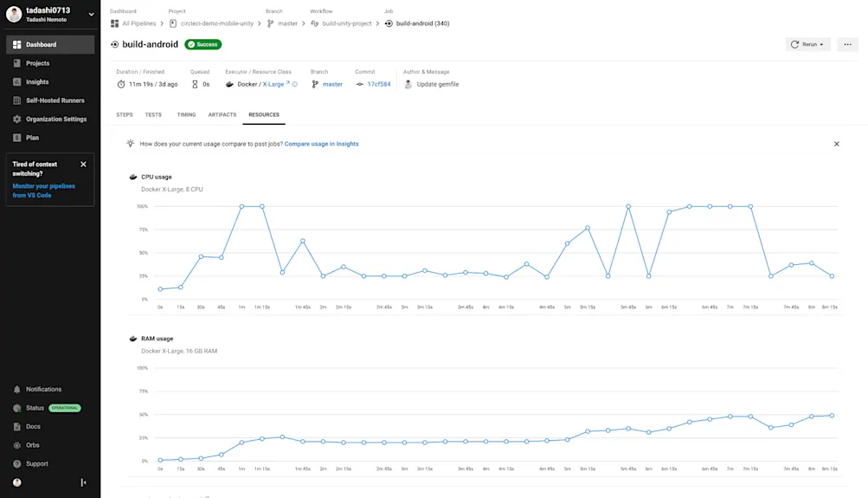The height and width of the screenshot is (498, 868).
Task: Click the first 100% CPU point at 1m
Action: pos(242,207)
